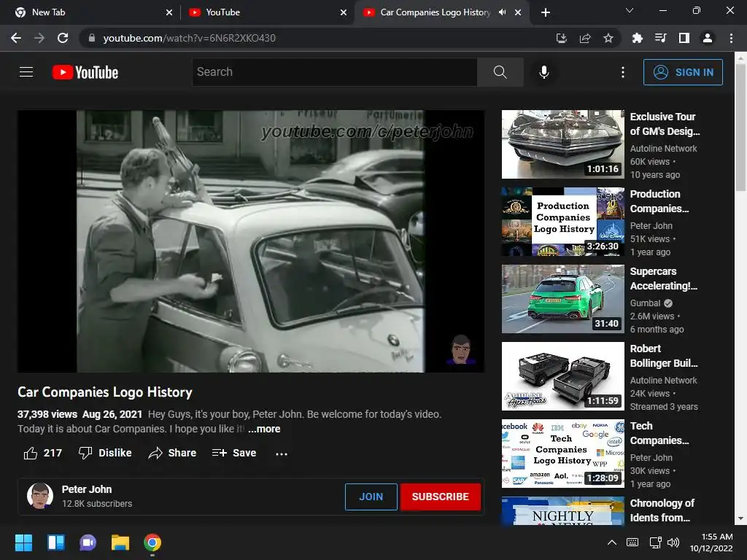This screenshot has width=747, height=560.
Task: Open the Chrome profile icon
Action: coord(708,38)
